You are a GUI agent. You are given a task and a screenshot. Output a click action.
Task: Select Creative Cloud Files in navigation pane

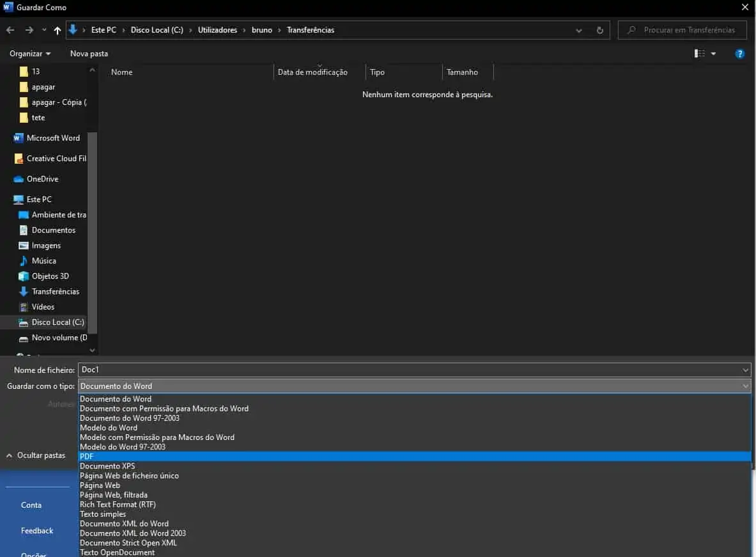pyautogui.click(x=50, y=159)
